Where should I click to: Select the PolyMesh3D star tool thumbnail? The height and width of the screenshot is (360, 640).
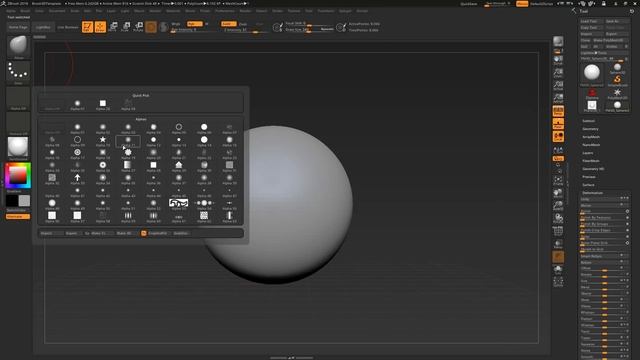point(617,93)
